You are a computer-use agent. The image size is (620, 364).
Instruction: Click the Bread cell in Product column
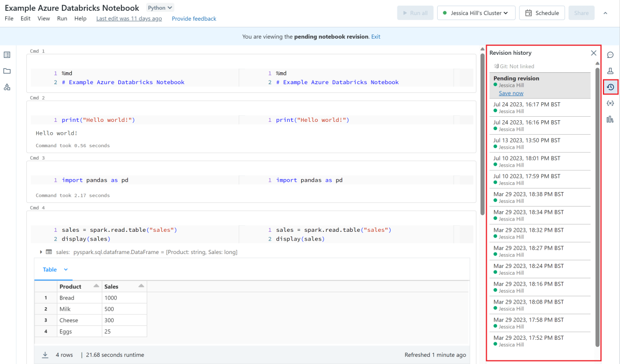(79, 298)
